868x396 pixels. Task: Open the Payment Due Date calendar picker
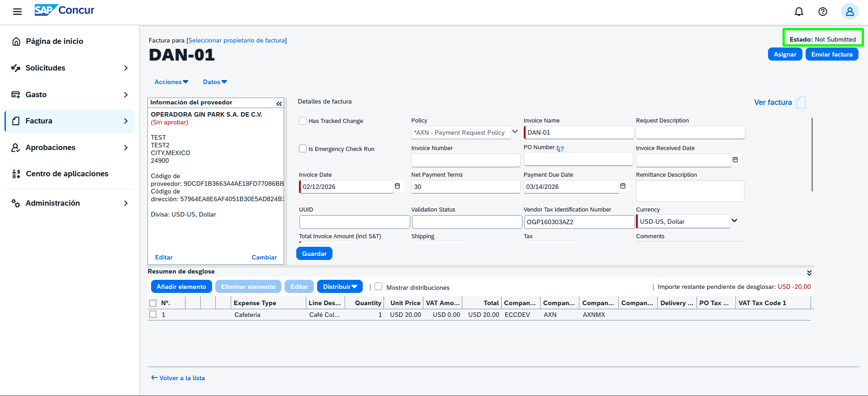(622, 186)
